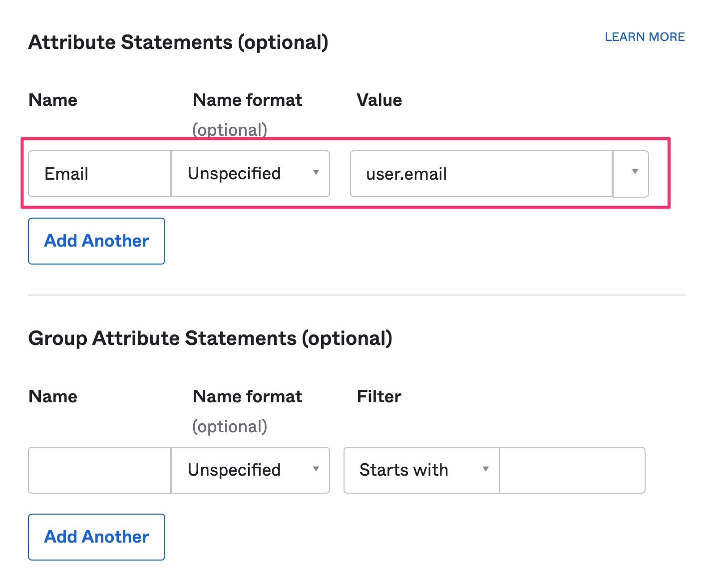Image resolution: width=711 pixels, height=588 pixels.
Task: Click the Group Attribute Statements heading
Action: pos(210,338)
